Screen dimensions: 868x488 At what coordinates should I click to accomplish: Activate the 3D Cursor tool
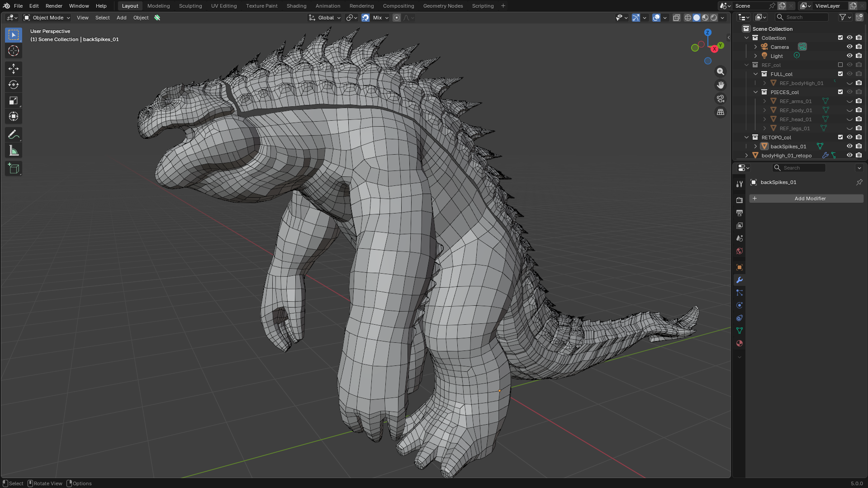(x=14, y=51)
